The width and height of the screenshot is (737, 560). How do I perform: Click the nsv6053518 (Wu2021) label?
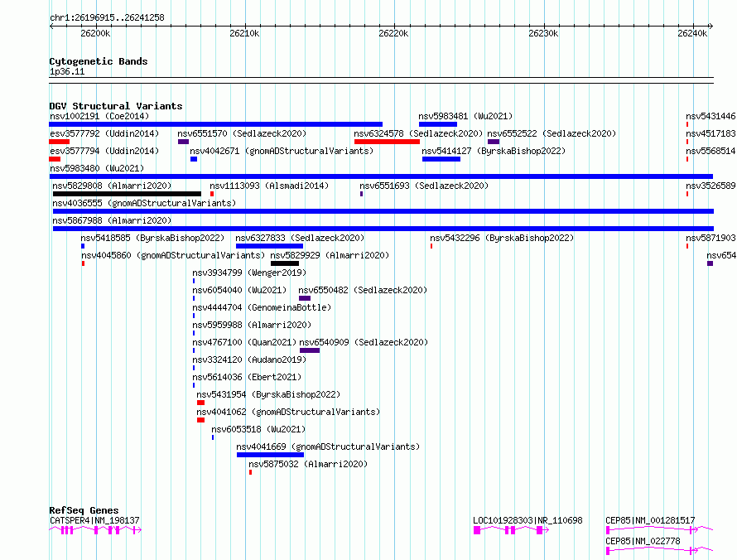click(258, 429)
